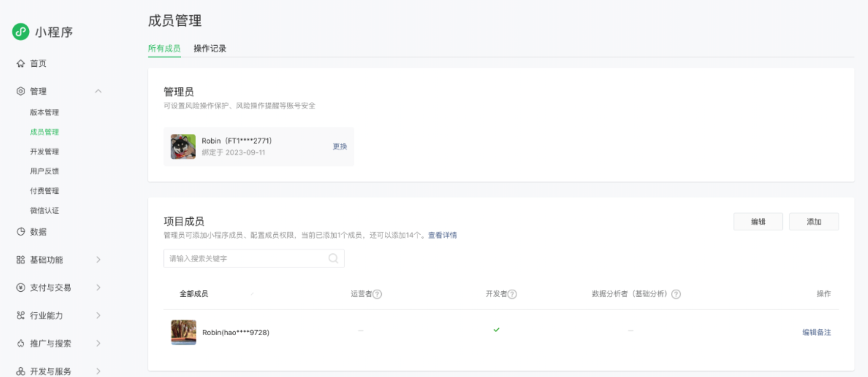Image resolution: width=868 pixels, height=377 pixels.
Task: Click the home icon beside 首页
Action: pyautogui.click(x=20, y=63)
